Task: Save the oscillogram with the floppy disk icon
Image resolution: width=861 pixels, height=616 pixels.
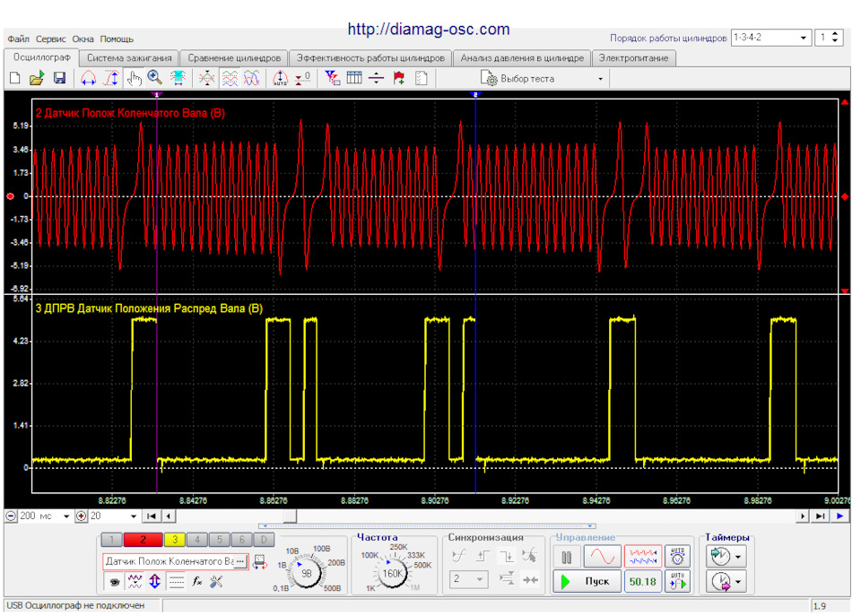Action: click(x=59, y=79)
